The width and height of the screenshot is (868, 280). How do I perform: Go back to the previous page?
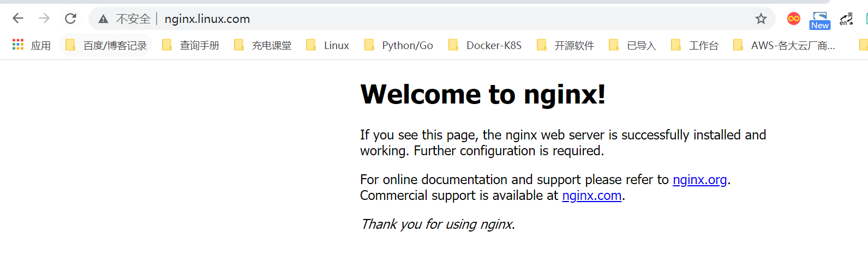(18, 19)
